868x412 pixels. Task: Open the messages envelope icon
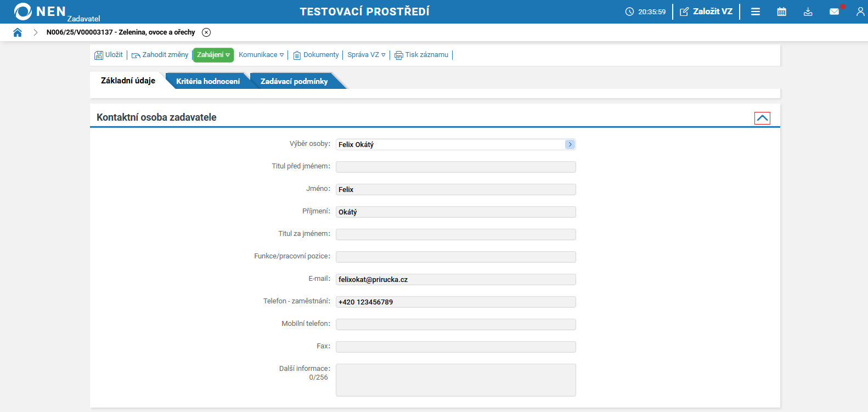click(834, 12)
